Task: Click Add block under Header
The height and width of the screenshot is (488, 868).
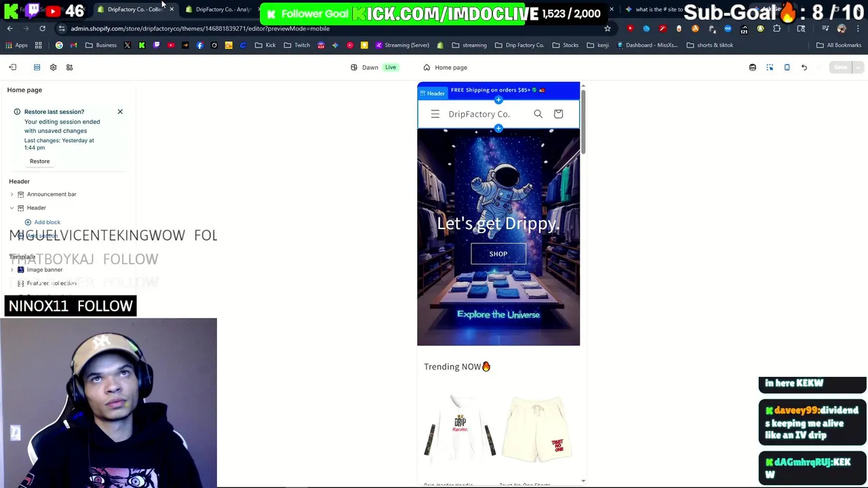Action: click(43, 222)
